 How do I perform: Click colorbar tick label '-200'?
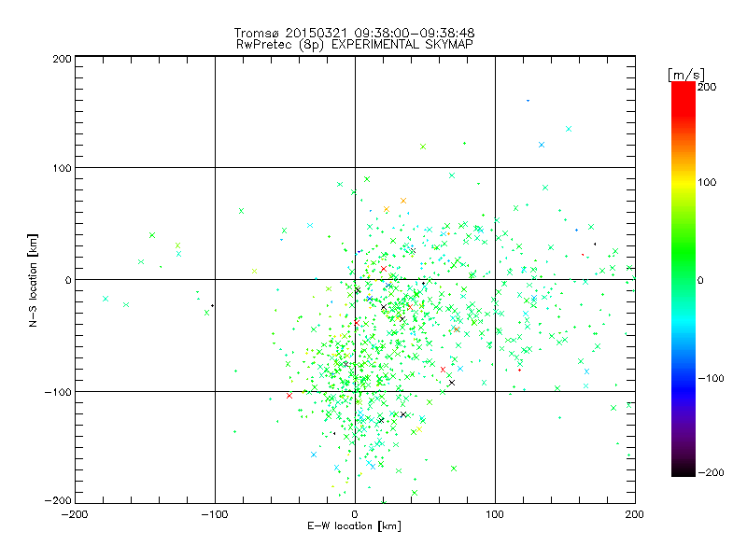pos(711,472)
